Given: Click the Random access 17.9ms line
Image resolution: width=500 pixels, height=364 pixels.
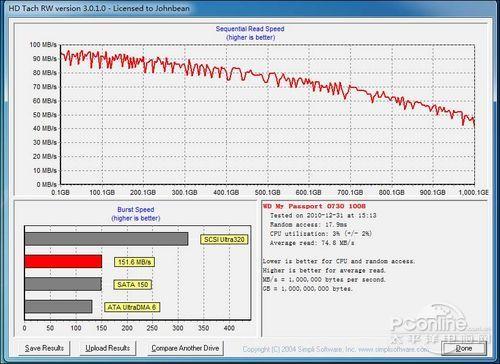Looking at the screenshot, I should [308, 224].
